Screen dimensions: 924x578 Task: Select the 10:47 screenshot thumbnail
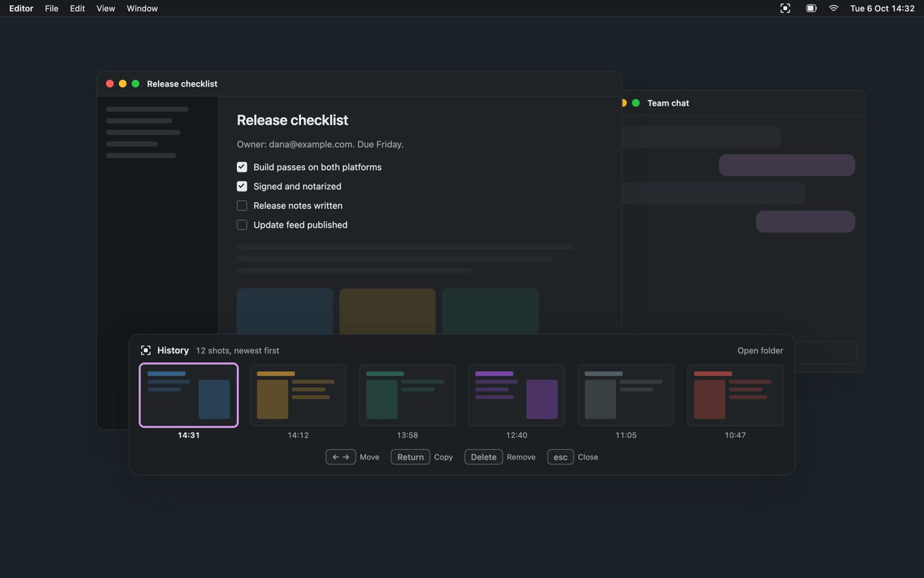click(x=735, y=395)
